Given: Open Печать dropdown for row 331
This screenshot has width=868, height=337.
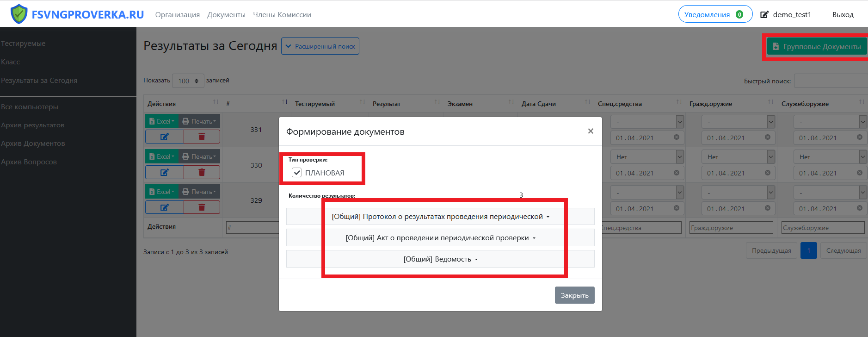Looking at the screenshot, I should pos(199,121).
